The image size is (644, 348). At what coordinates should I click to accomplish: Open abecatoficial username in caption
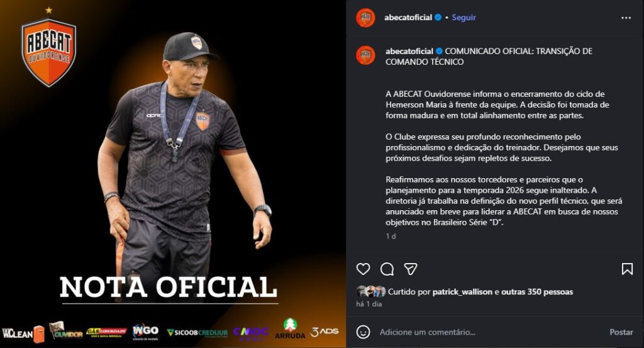coord(409,52)
